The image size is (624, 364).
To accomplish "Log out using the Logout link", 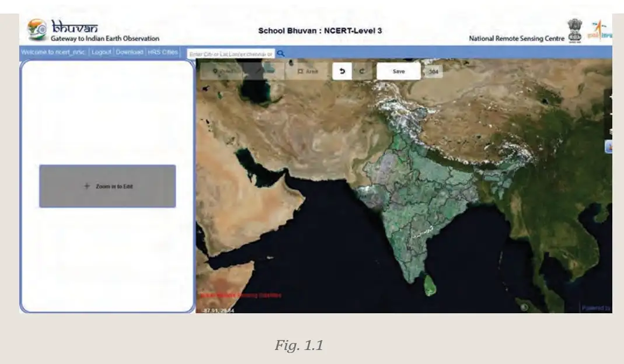I will (x=101, y=52).
